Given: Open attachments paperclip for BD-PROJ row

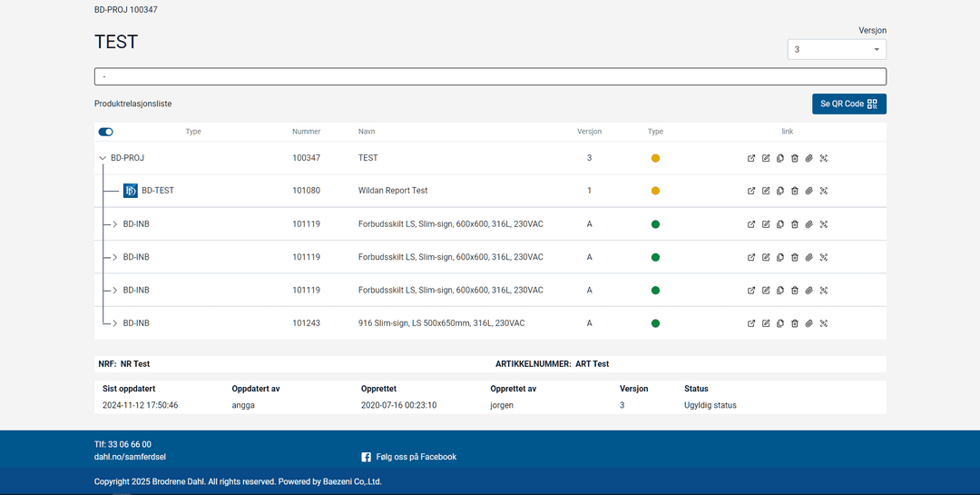Looking at the screenshot, I should point(809,158).
